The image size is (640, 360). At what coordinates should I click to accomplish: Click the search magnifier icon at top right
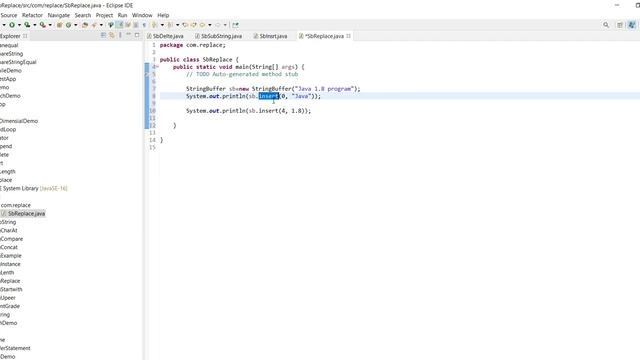pyautogui.click(x=606, y=25)
